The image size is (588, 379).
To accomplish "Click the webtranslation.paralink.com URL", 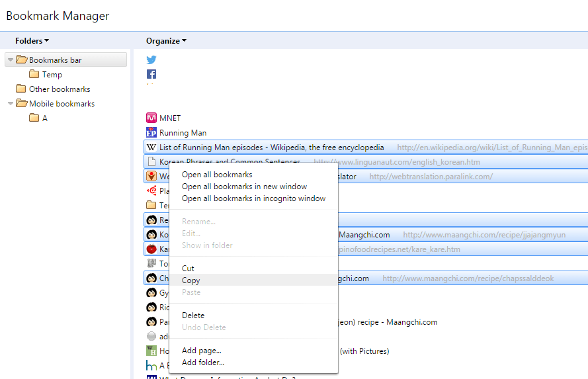I will point(431,177).
